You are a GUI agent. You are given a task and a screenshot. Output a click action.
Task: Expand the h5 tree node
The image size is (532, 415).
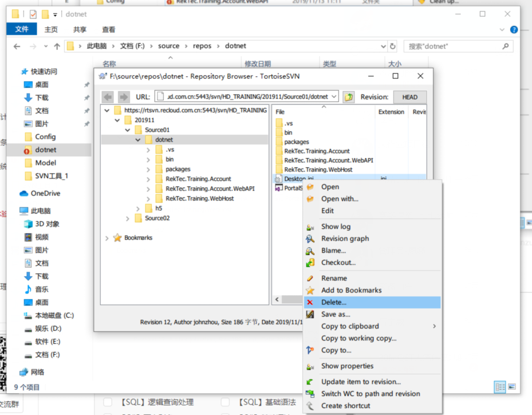[138, 209]
